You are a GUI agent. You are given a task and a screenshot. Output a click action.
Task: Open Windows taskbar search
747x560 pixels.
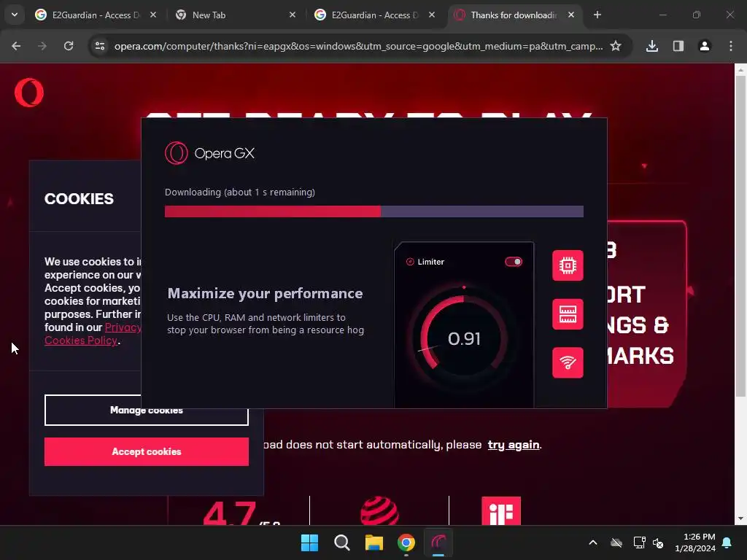tap(341, 542)
